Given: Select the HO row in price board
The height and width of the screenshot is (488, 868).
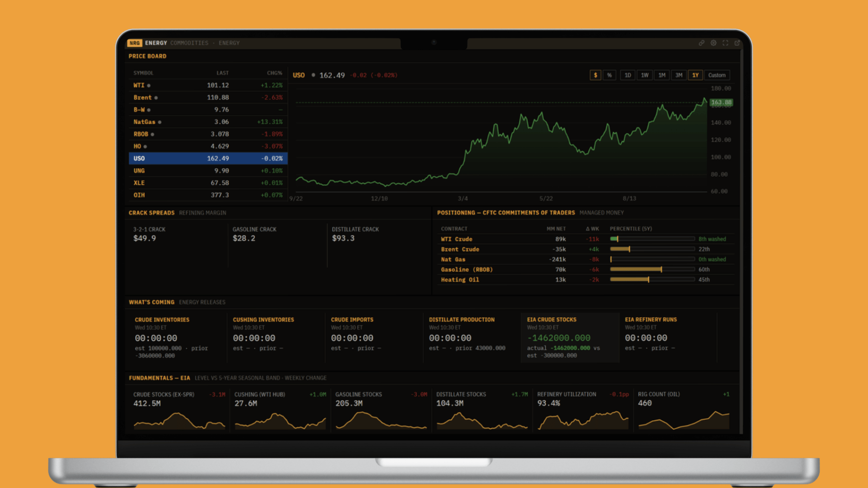Looking at the screenshot, I should (x=208, y=146).
